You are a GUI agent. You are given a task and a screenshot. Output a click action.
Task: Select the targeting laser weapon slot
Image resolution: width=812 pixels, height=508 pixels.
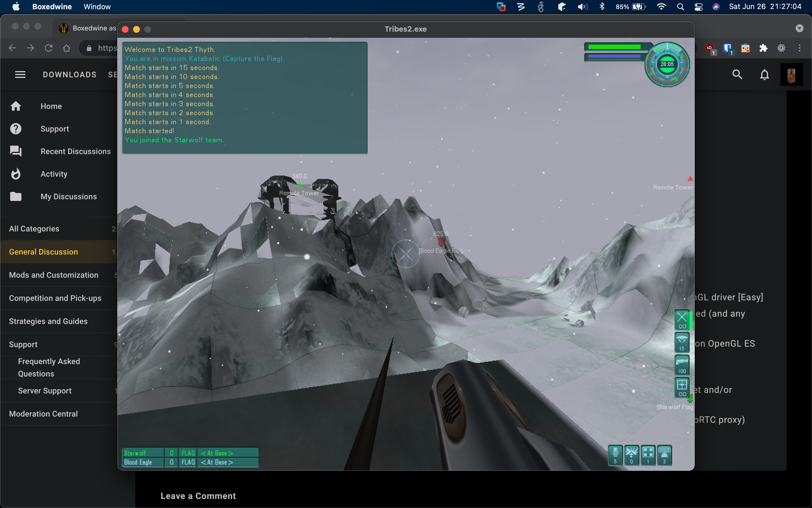tap(682, 387)
